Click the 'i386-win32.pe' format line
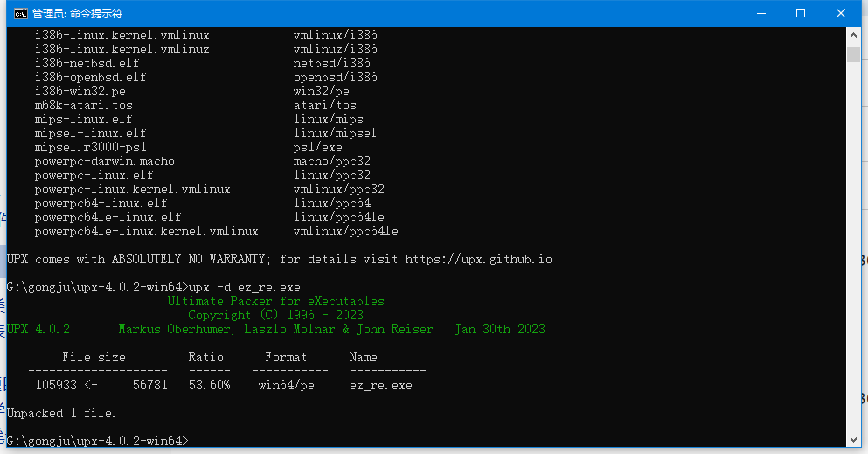The image size is (868, 454). click(80, 91)
